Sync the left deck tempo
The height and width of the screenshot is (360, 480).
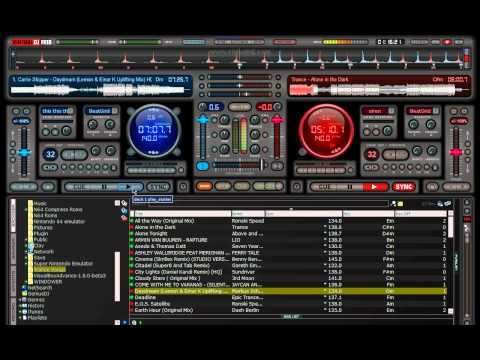tap(159, 187)
